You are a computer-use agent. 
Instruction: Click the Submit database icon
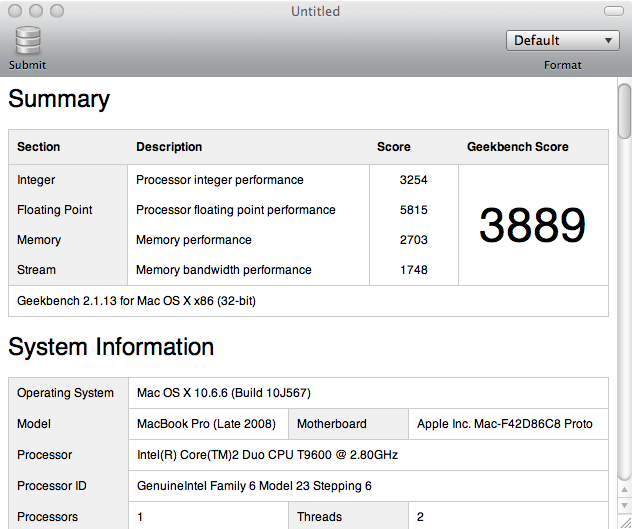point(28,40)
